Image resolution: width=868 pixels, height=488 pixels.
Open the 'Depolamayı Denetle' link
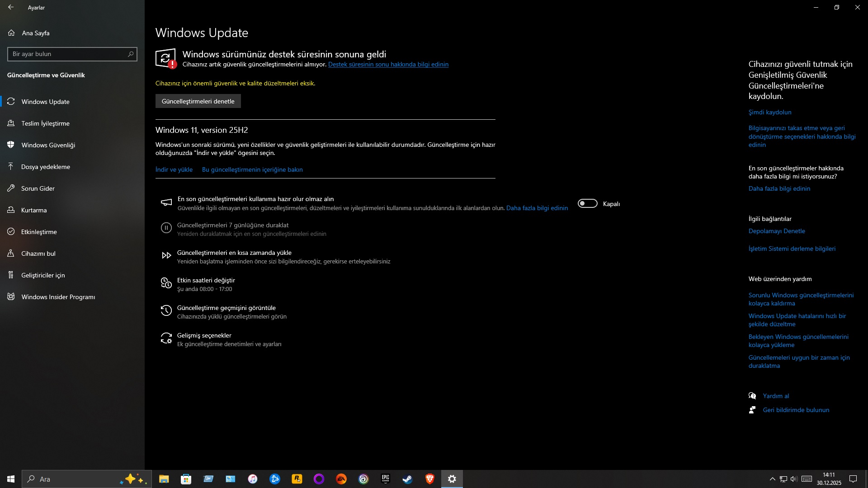point(777,231)
